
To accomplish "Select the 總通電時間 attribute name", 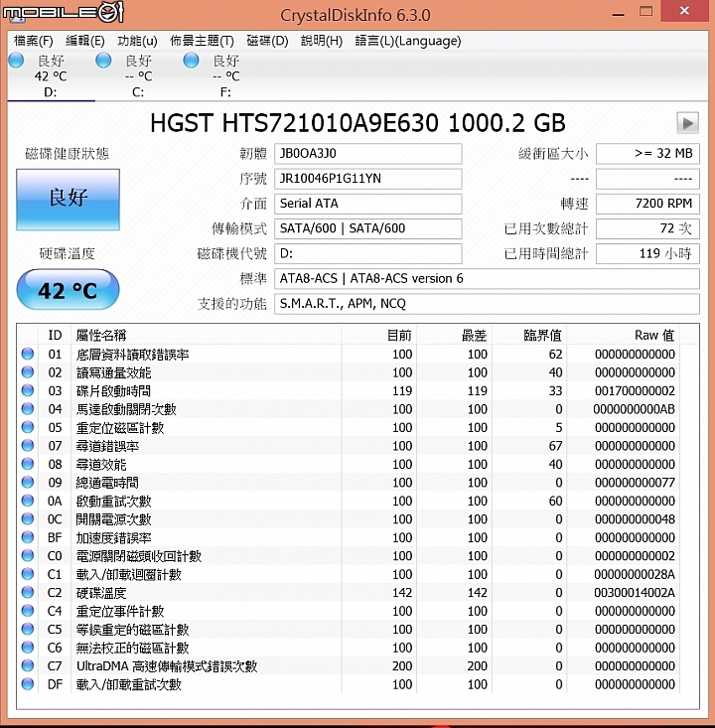I will coord(107,483).
